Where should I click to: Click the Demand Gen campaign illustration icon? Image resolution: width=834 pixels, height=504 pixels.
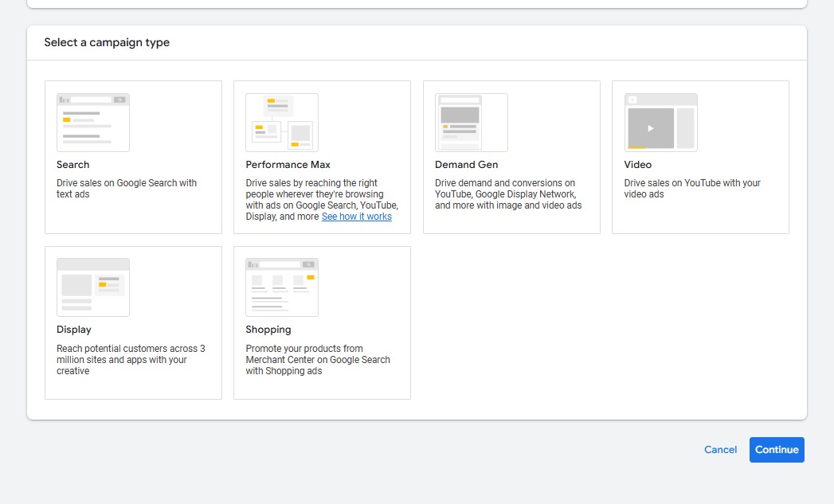[x=471, y=123]
